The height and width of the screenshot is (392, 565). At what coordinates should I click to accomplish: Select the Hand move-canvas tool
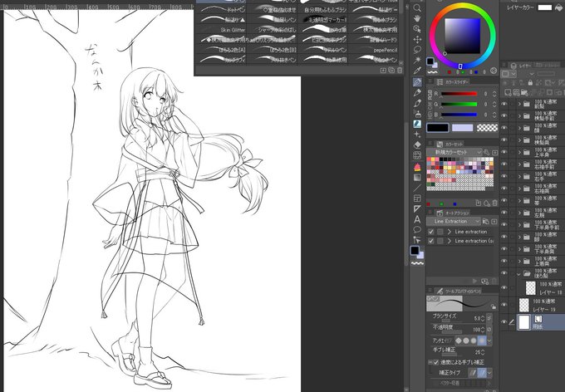(x=417, y=18)
